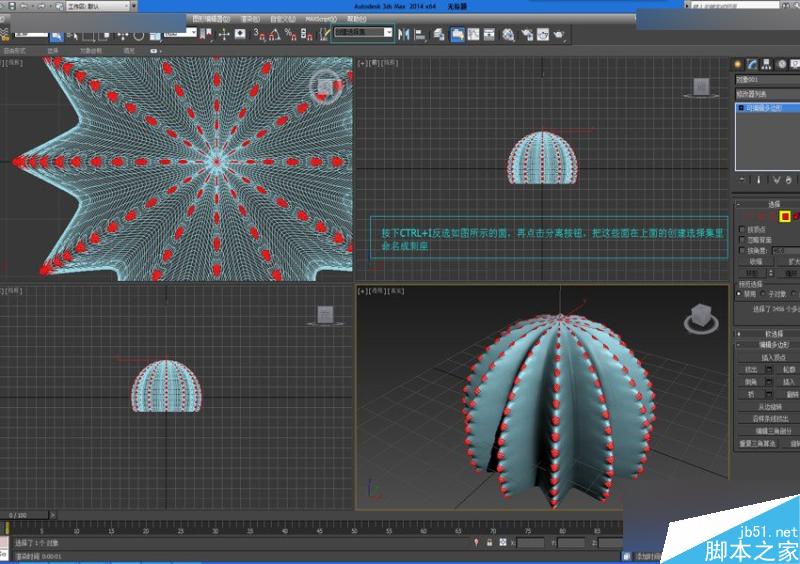Select the Disabled preview selection radio
Screen dimensions: 800x564
[739, 294]
